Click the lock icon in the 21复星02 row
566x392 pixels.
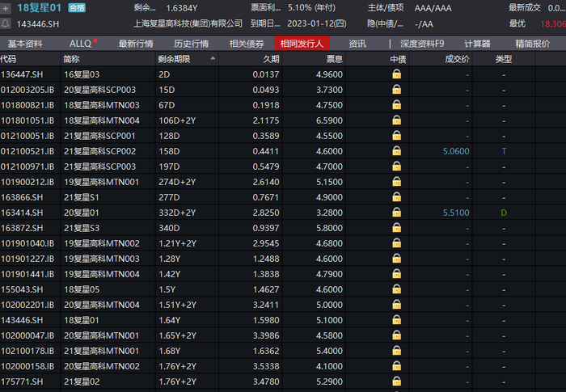pyautogui.click(x=396, y=381)
